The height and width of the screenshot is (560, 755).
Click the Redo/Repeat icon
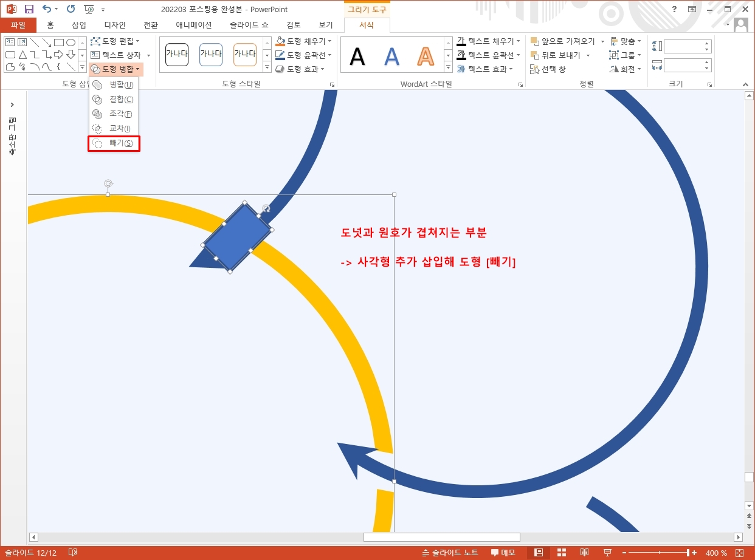[x=71, y=9]
